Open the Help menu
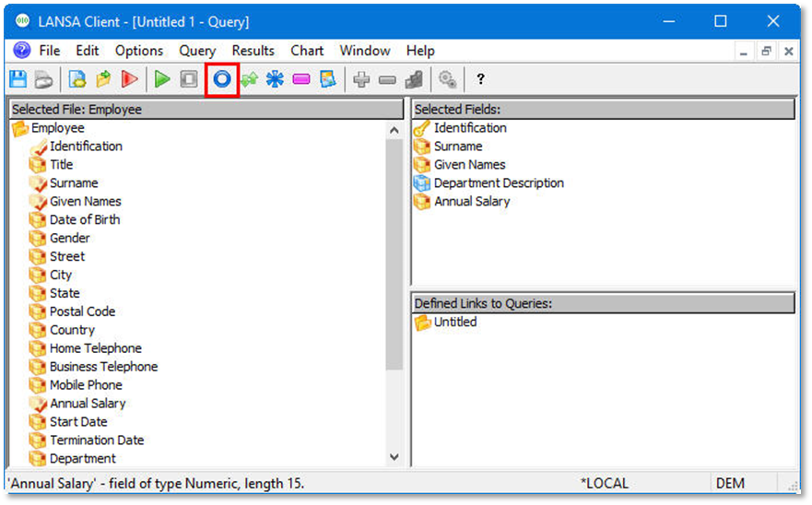812x505 pixels. click(x=420, y=51)
